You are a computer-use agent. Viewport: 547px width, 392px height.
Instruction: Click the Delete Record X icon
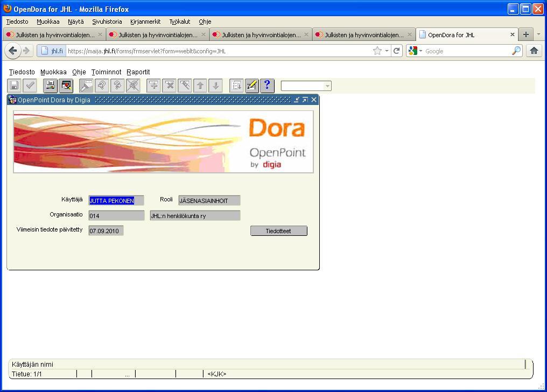169,86
